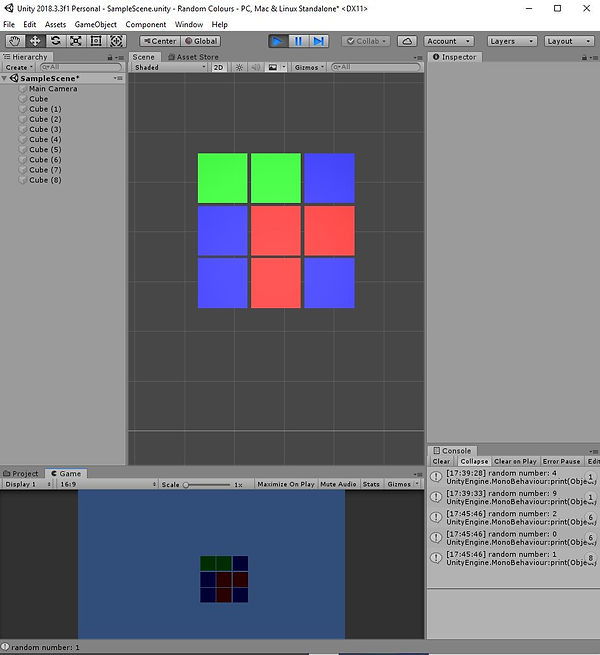The width and height of the screenshot is (600, 655).
Task: Open the Collab dropdown
Action: point(366,41)
